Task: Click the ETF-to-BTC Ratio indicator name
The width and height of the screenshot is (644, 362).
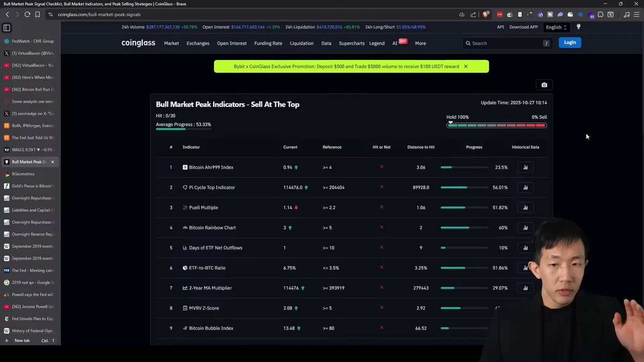Action: [x=207, y=268]
